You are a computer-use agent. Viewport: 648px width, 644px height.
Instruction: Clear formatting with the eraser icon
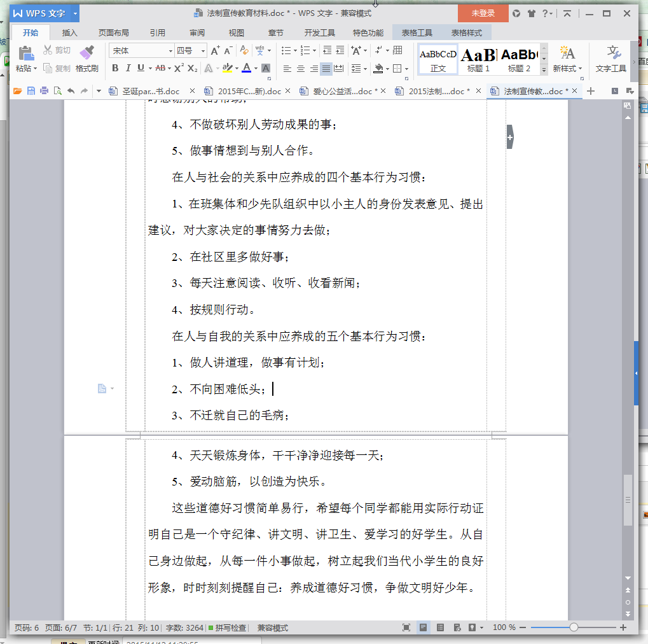coord(244,50)
